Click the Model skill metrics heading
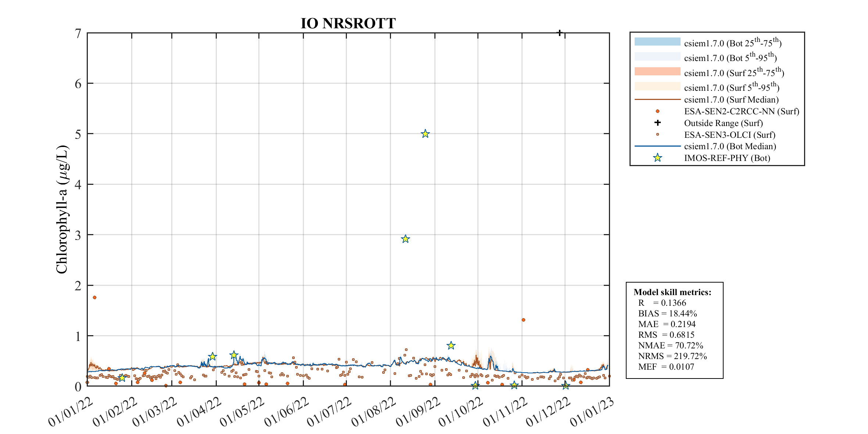Image resolution: width=868 pixels, height=434 pixels. click(672, 292)
